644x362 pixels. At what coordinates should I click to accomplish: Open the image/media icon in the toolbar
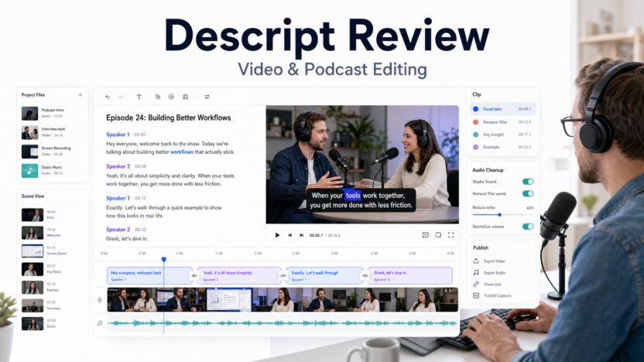(185, 97)
